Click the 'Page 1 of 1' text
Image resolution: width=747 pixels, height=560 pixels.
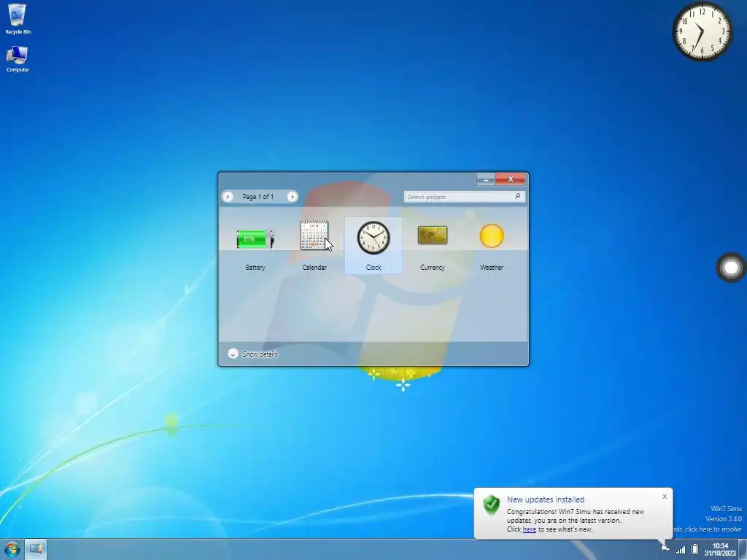coord(258,197)
